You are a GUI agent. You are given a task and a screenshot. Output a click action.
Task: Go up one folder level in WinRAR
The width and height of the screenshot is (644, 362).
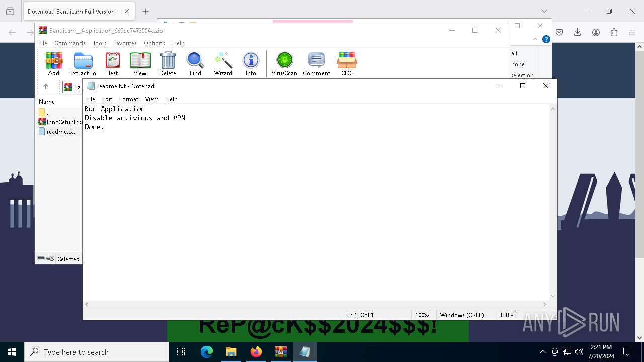(x=46, y=87)
